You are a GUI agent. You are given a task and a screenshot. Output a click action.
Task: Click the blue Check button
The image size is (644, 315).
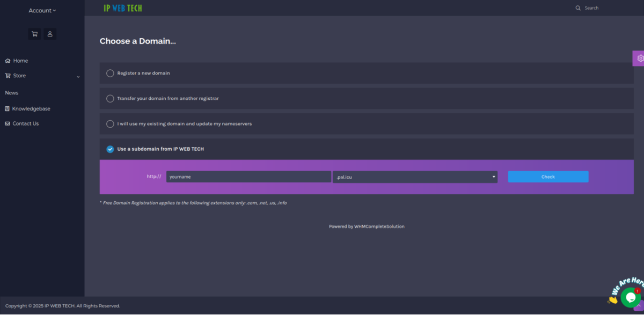pyautogui.click(x=548, y=177)
